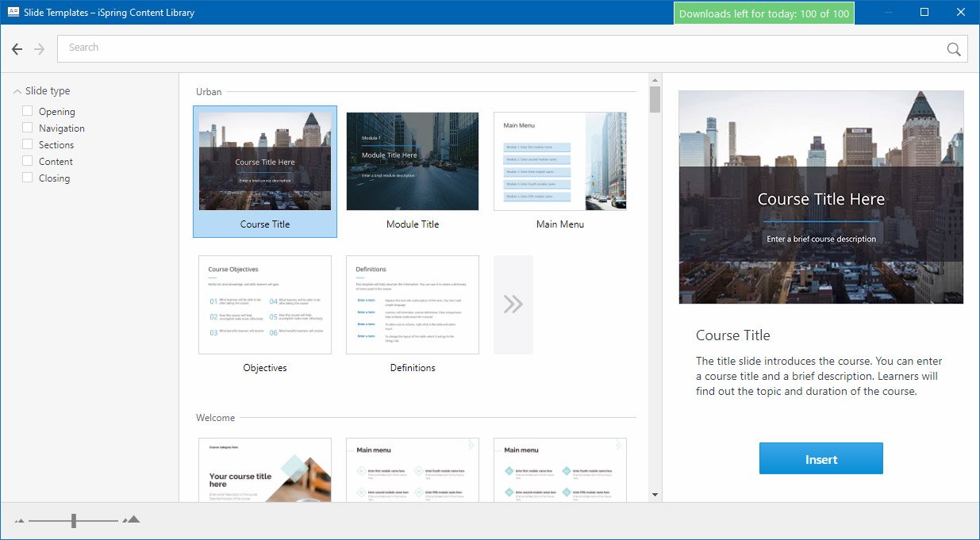
Task: Tick the Sections checkbox
Action: click(x=28, y=144)
